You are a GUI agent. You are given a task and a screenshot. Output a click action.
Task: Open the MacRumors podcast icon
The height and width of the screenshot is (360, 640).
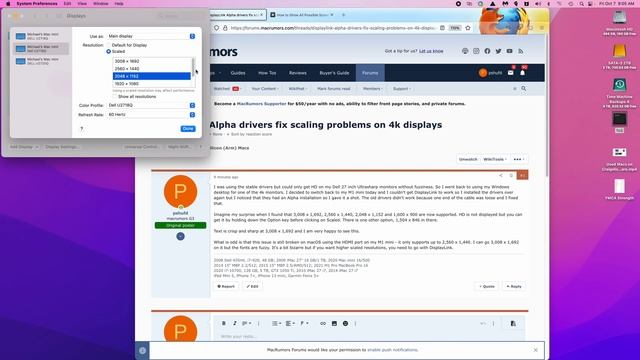465,51
